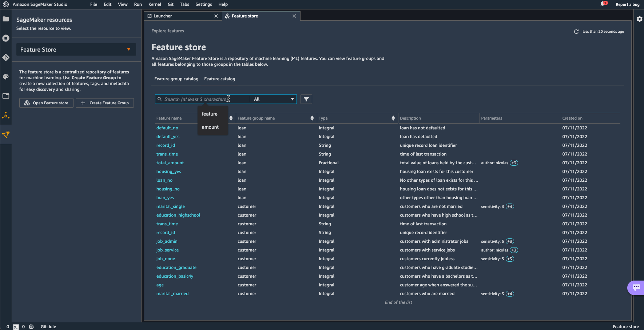
Task: Sort by Type column arrows
Action: [x=393, y=118]
